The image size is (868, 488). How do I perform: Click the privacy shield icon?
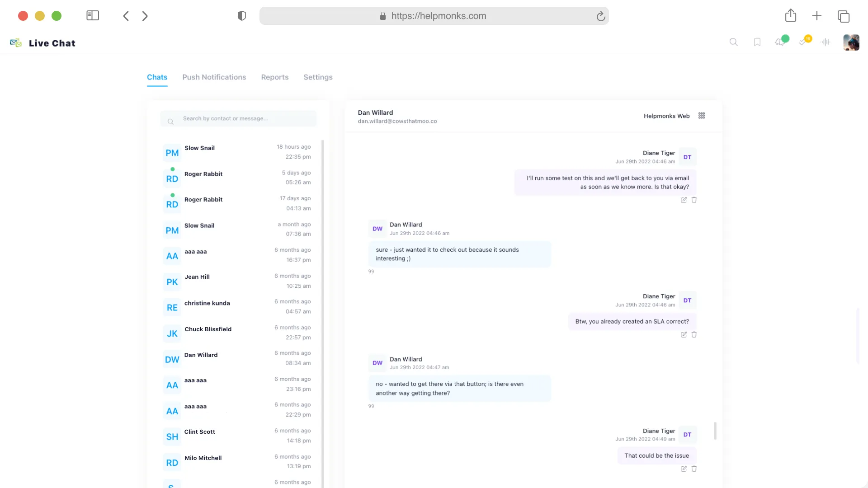pos(242,16)
